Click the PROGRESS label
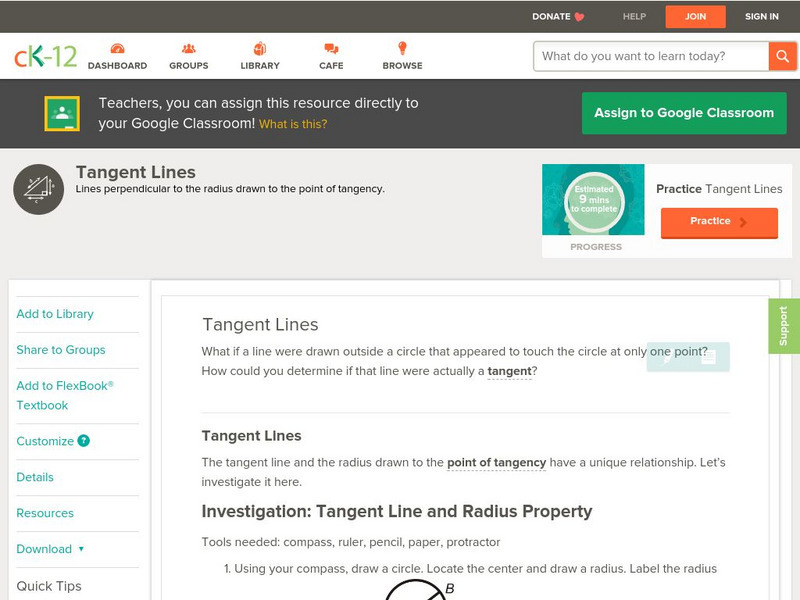The width and height of the screenshot is (800, 600). (x=596, y=247)
